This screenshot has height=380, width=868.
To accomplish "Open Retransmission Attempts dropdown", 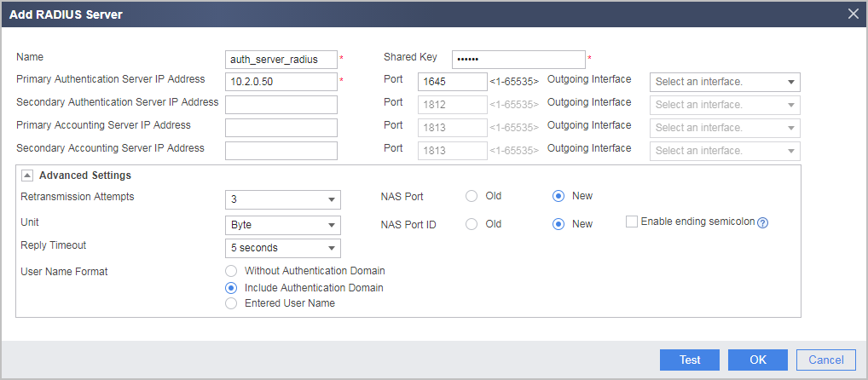I will (x=283, y=199).
